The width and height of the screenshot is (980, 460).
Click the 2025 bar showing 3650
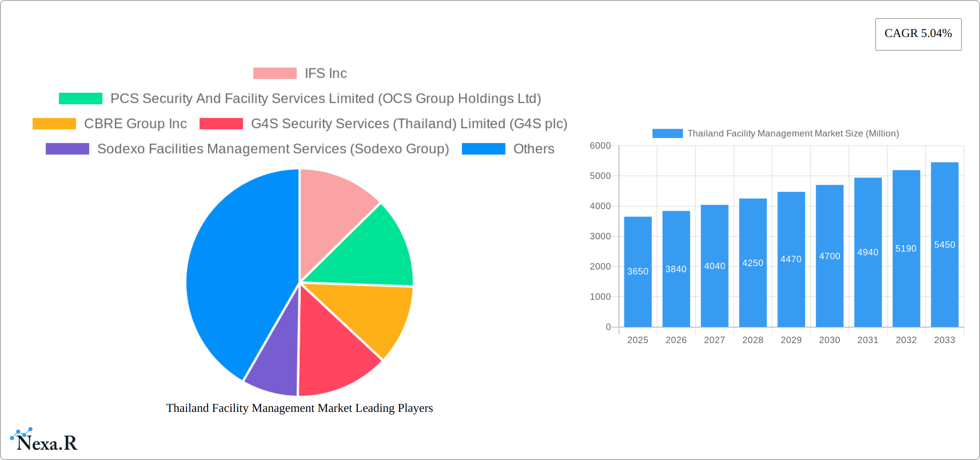[x=638, y=272]
